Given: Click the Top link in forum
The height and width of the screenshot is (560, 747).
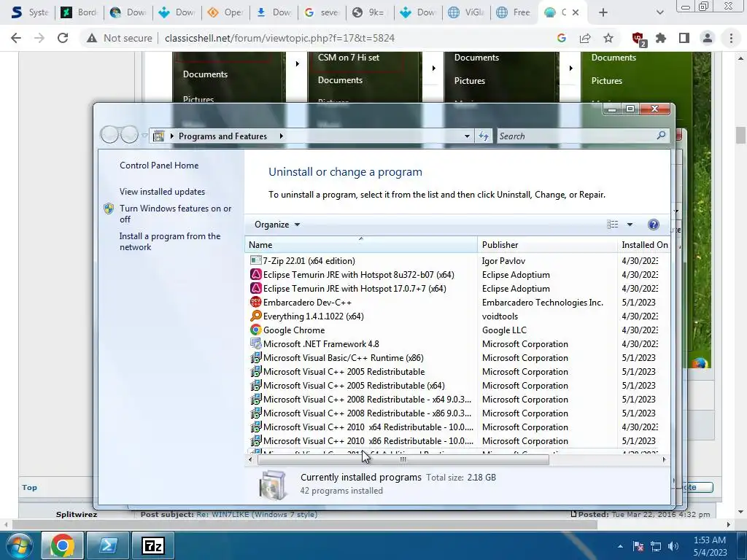Looking at the screenshot, I should pos(29,487).
